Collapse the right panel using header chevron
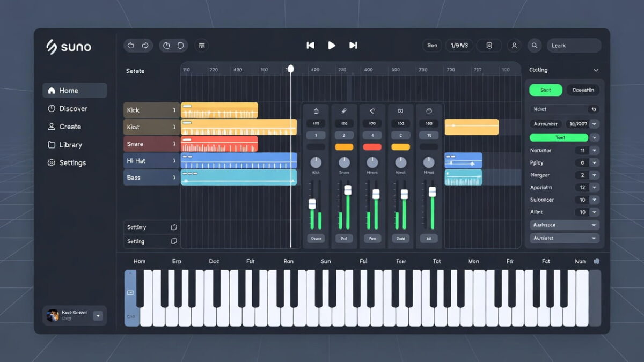Viewport: 644px width, 362px height. pos(596,70)
